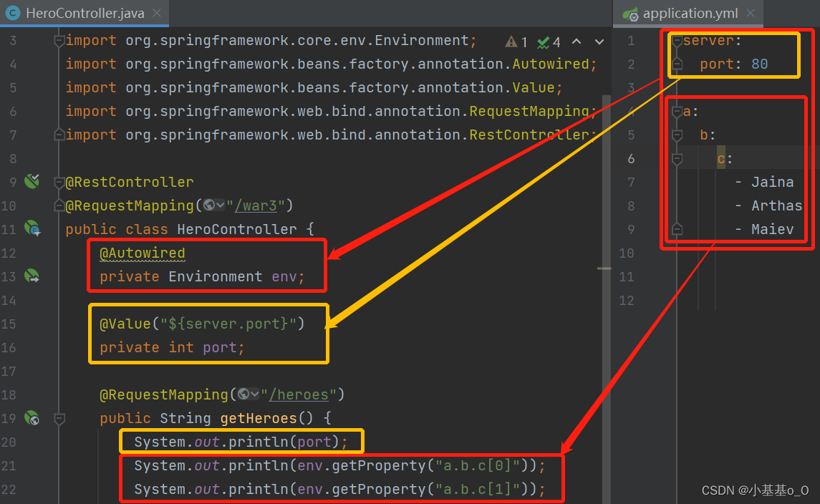Viewport: 820px width, 504px height.
Task: Click 'private int port;' declaration
Action: 172,347
